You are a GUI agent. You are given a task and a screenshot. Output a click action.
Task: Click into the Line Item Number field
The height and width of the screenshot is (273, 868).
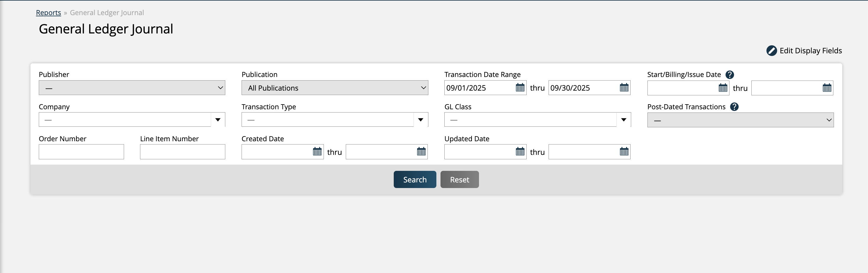pyautogui.click(x=182, y=152)
